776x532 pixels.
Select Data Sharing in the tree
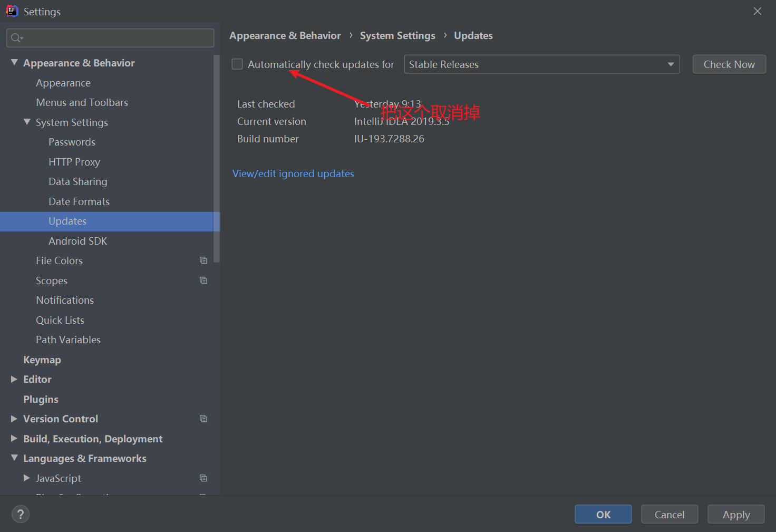(x=78, y=181)
